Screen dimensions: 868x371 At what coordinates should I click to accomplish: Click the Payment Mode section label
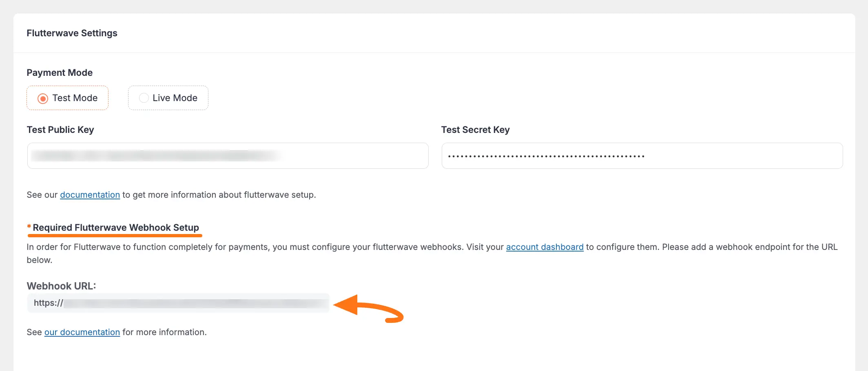[x=60, y=73]
